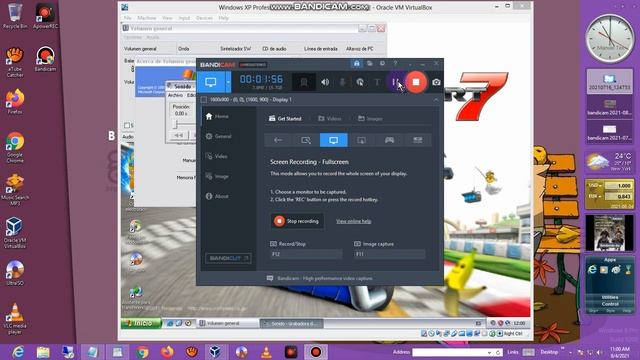Click the fullscreen display mode button at top-left
640x360 pixels.
click(x=211, y=82)
